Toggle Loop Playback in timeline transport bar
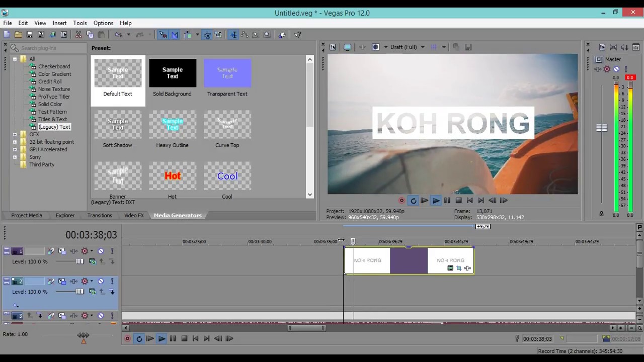 [139, 339]
